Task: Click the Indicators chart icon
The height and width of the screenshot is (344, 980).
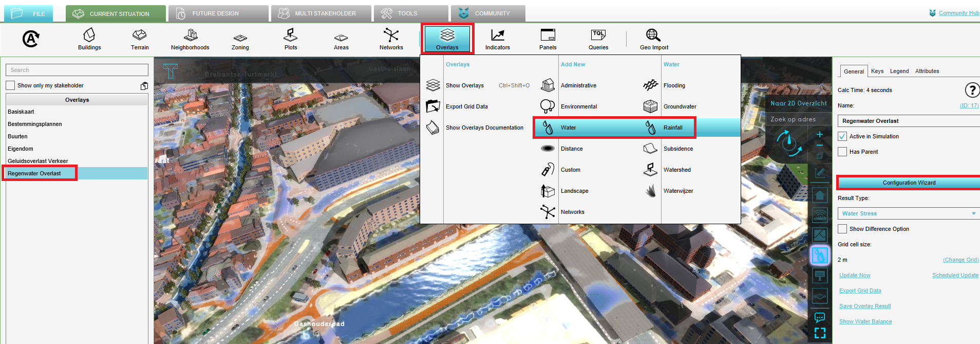Action: click(x=497, y=39)
